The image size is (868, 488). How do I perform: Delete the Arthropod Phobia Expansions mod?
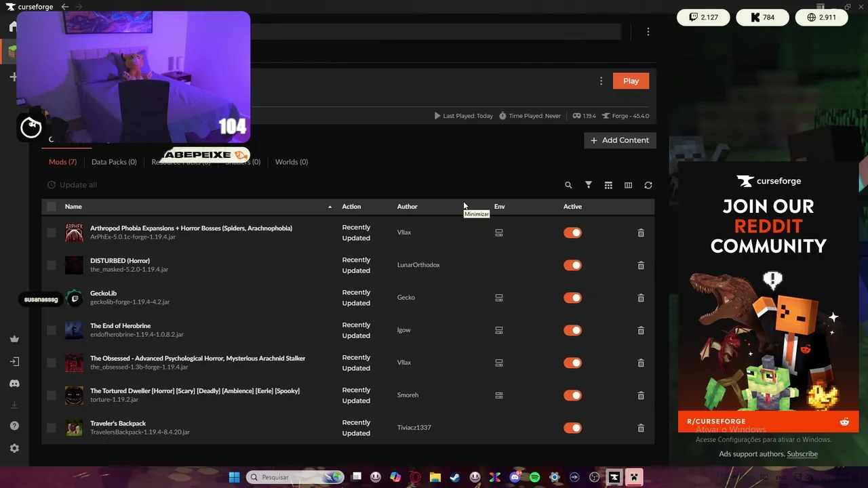coord(641,232)
